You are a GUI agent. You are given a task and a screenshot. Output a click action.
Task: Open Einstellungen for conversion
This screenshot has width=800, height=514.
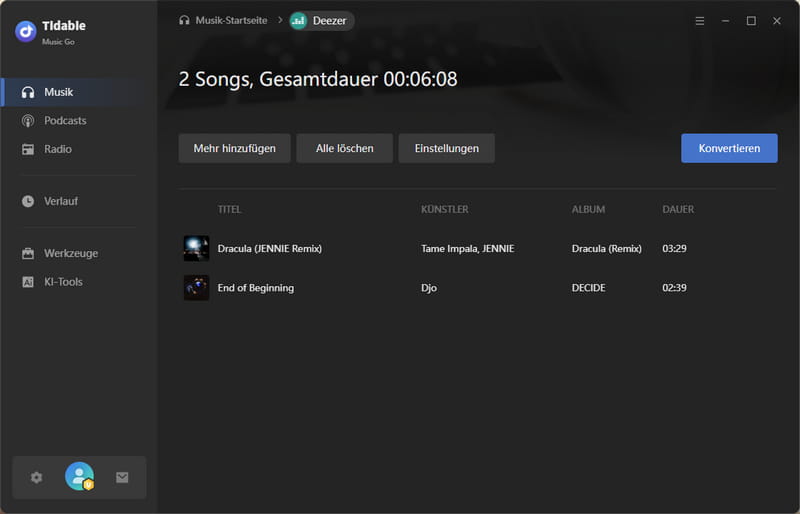446,149
